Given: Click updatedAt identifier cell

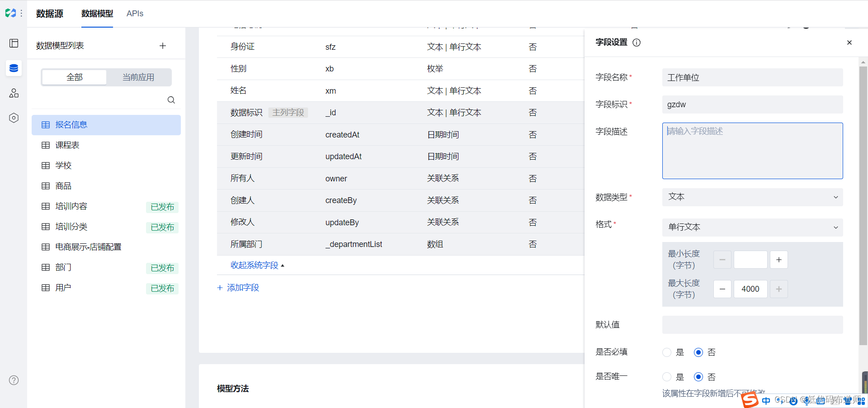Looking at the screenshot, I should click(x=344, y=157).
